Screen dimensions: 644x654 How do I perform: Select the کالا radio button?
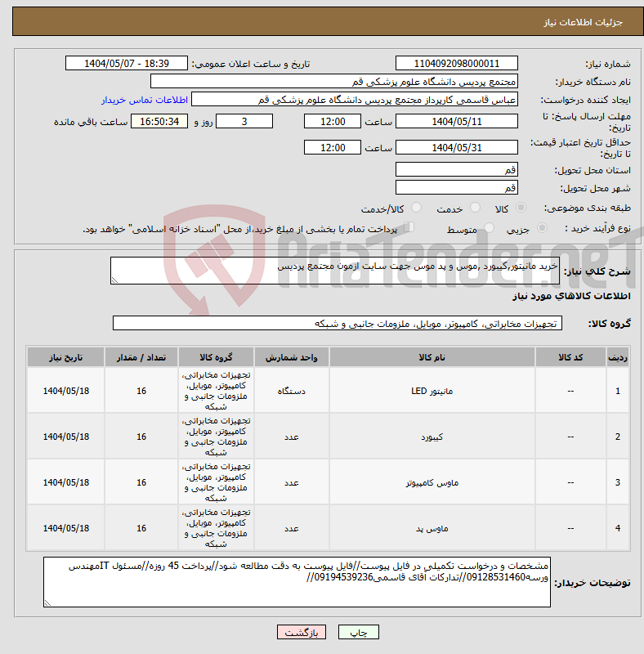click(x=521, y=208)
